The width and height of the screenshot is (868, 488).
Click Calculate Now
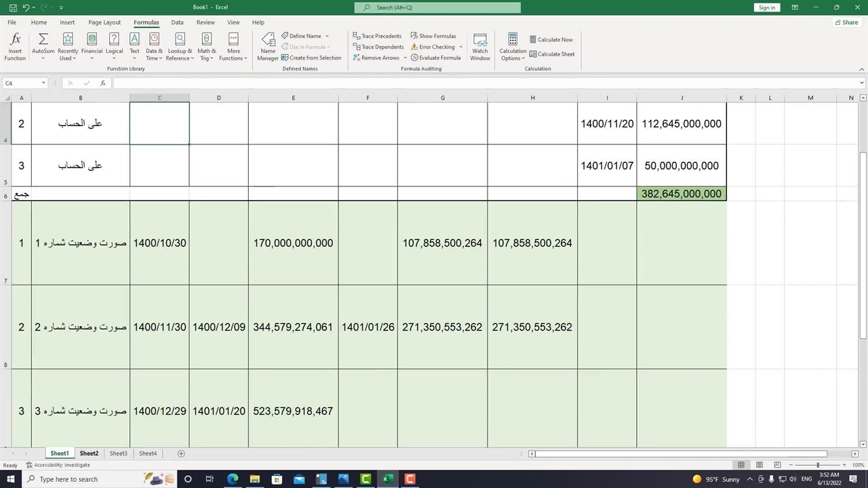tap(551, 39)
